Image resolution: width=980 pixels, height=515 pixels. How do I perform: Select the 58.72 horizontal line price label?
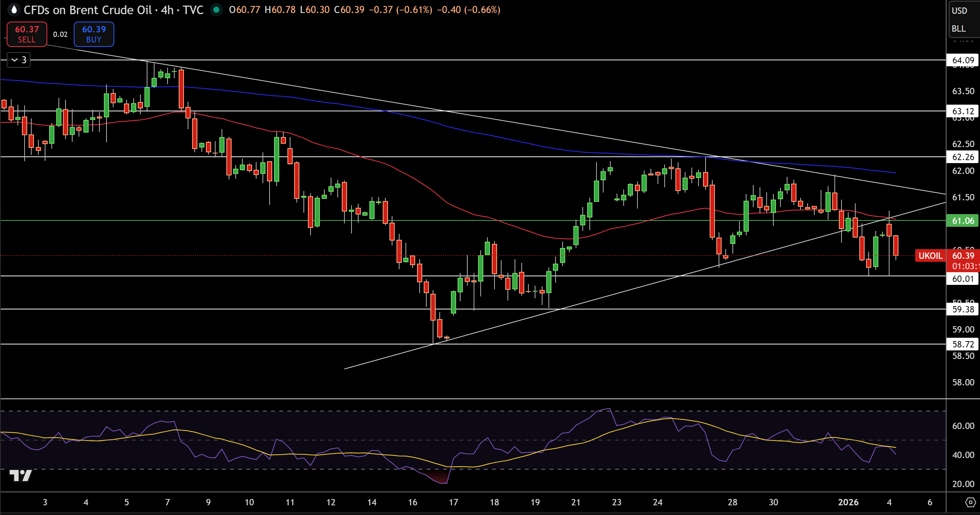pyautogui.click(x=963, y=344)
